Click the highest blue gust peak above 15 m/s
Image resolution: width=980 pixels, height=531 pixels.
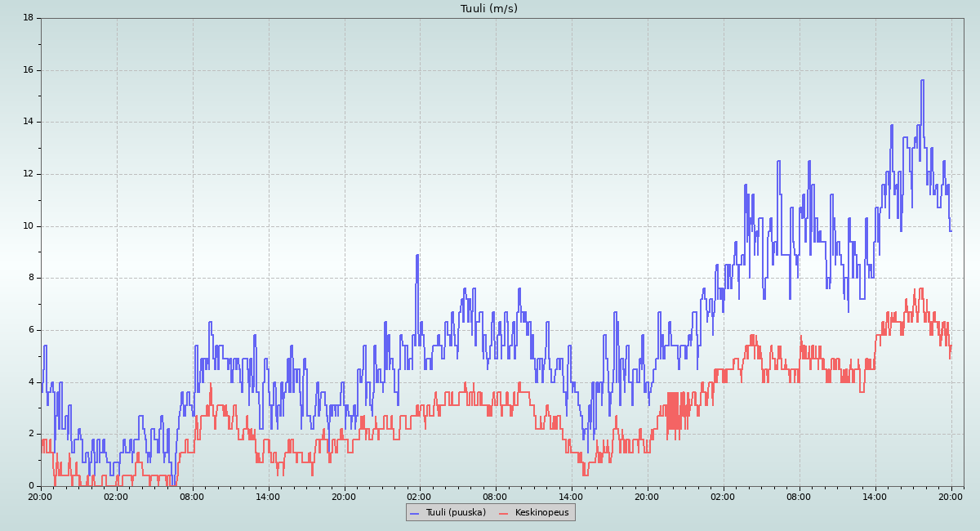pyautogui.click(x=922, y=81)
